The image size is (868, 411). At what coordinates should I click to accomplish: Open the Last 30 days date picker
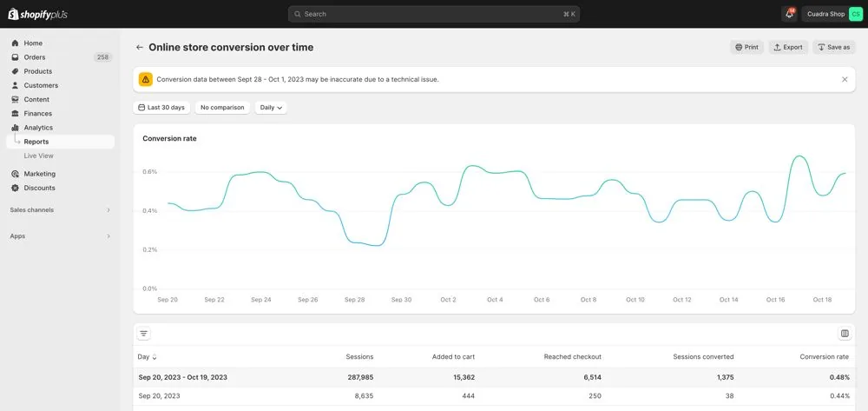tap(161, 108)
